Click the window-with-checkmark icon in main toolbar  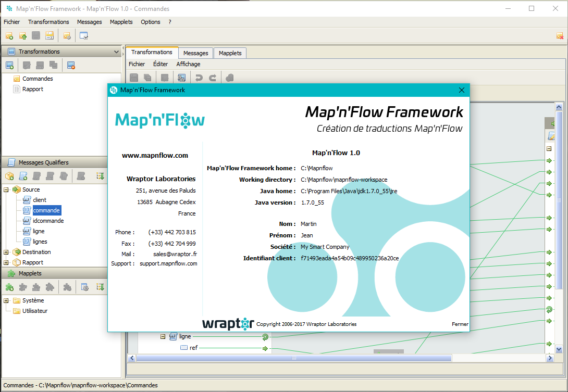(84, 36)
